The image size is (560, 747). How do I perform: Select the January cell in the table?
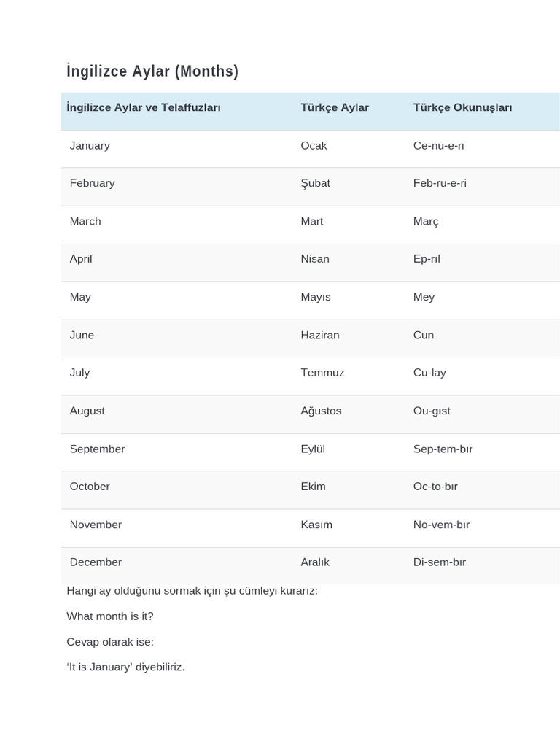click(x=90, y=145)
